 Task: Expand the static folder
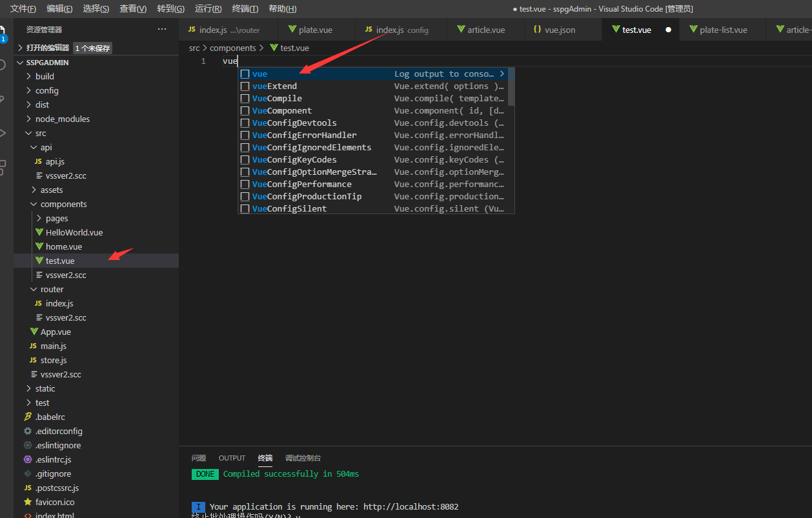pyautogui.click(x=28, y=388)
